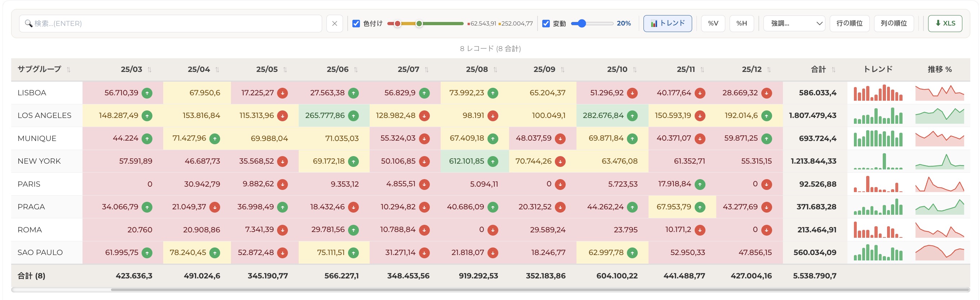This screenshot has width=980, height=300.
Task: Sort by the 25/11 column sort icon
Action: point(702,69)
